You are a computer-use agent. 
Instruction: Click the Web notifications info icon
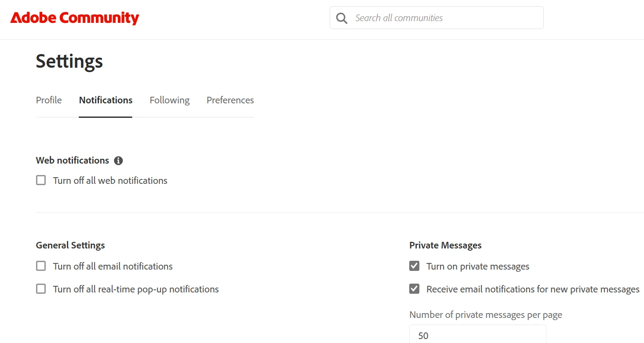pyautogui.click(x=118, y=161)
